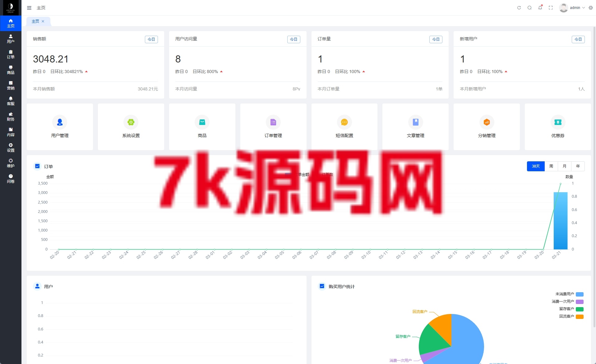Click 本月销售额 label
596x364 pixels.
(44, 89)
